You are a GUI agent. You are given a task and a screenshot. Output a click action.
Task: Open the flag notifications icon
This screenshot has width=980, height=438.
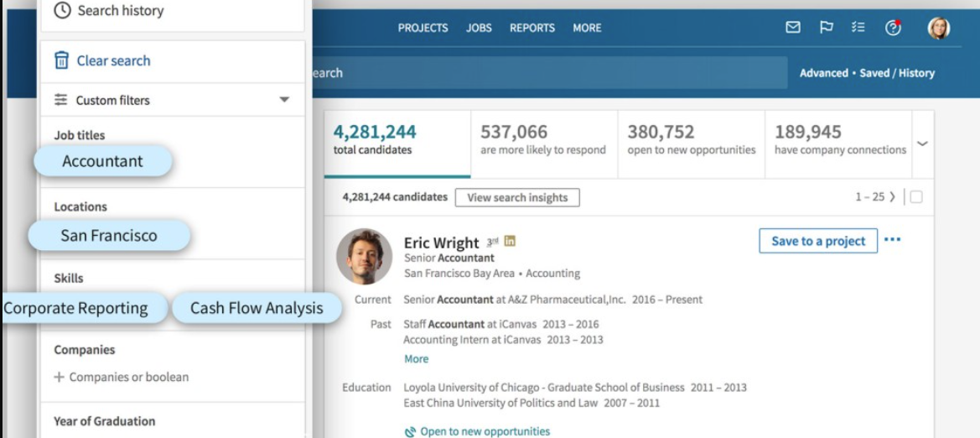coord(827,28)
